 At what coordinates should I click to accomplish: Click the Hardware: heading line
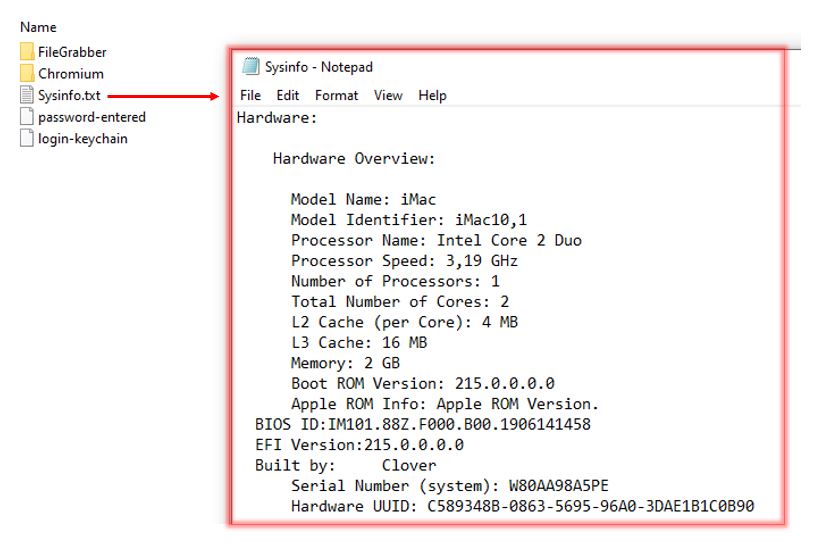[x=277, y=118]
